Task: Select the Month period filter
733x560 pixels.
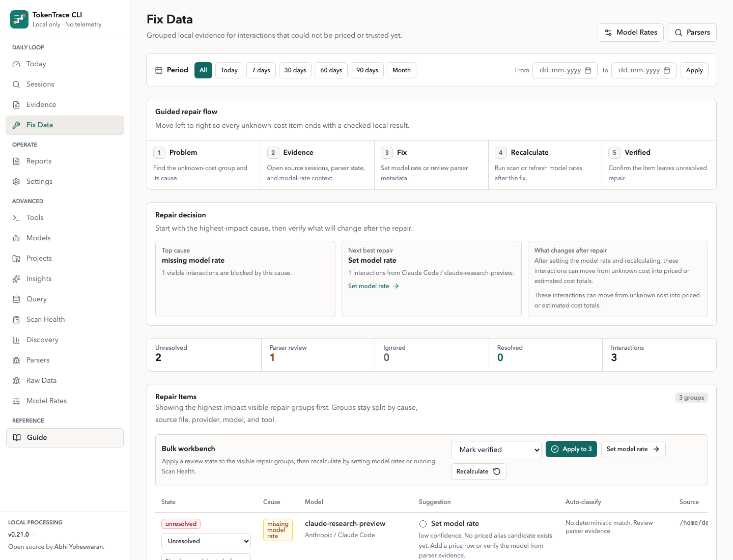Action: pyautogui.click(x=402, y=70)
